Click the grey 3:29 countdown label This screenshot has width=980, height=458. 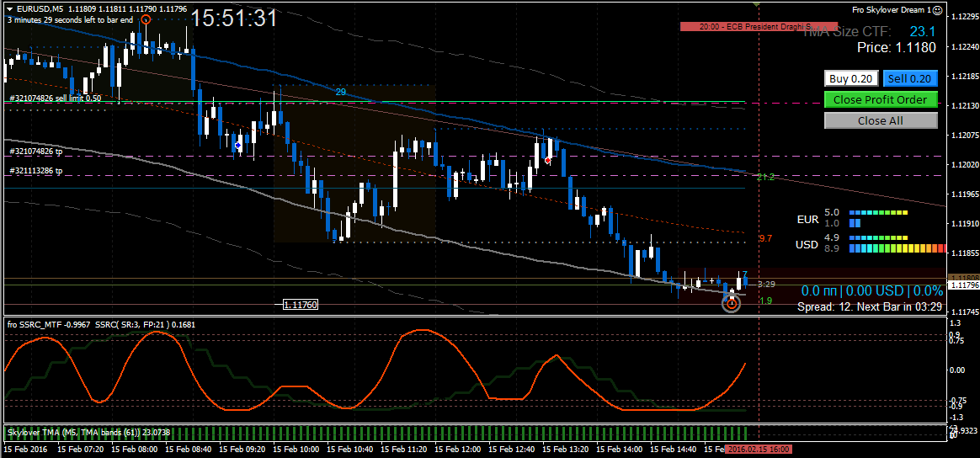pyautogui.click(x=766, y=285)
